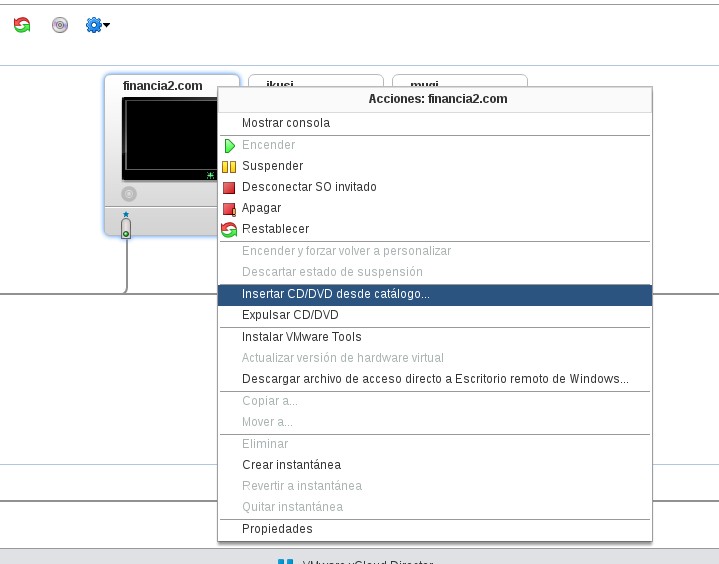Click the red Desconectar SO invitado icon
The image size is (719, 564).
229,187
